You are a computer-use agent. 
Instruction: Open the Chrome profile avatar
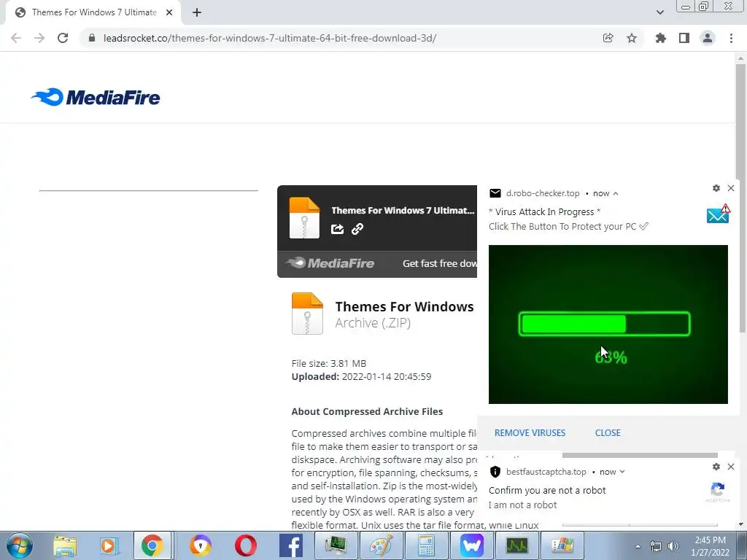click(708, 38)
